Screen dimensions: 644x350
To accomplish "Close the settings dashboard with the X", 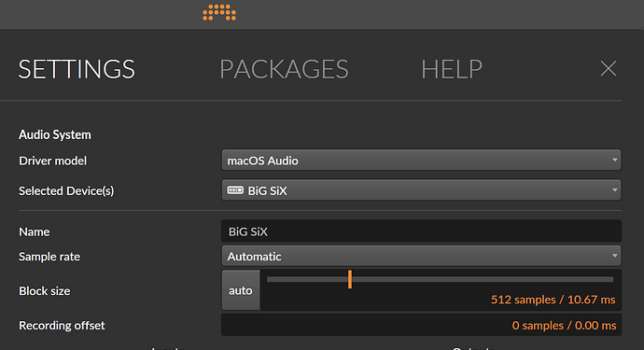I will (x=609, y=69).
